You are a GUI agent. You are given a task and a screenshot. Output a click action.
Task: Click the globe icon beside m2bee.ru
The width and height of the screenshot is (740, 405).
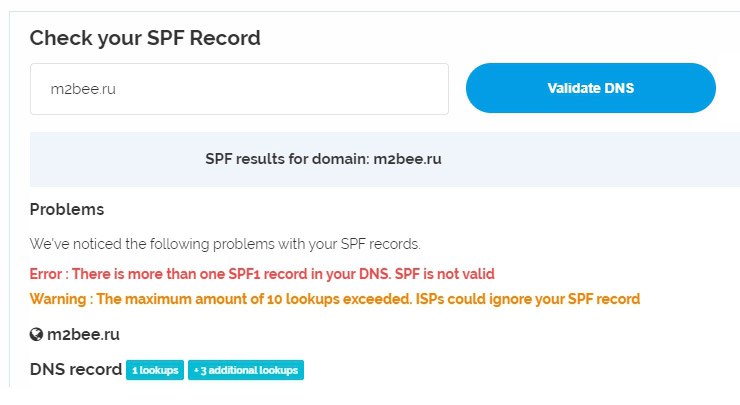pos(36,335)
